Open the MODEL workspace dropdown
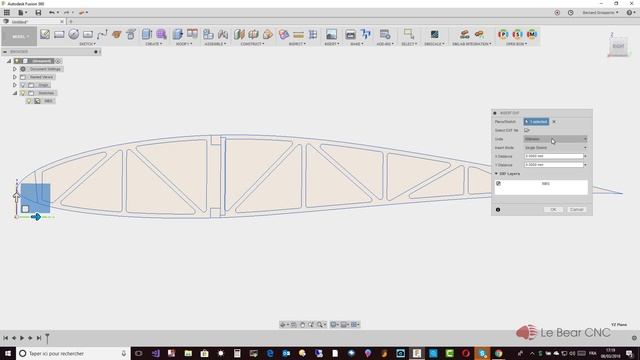Screen dimensions: 640x360 click(x=19, y=36)
